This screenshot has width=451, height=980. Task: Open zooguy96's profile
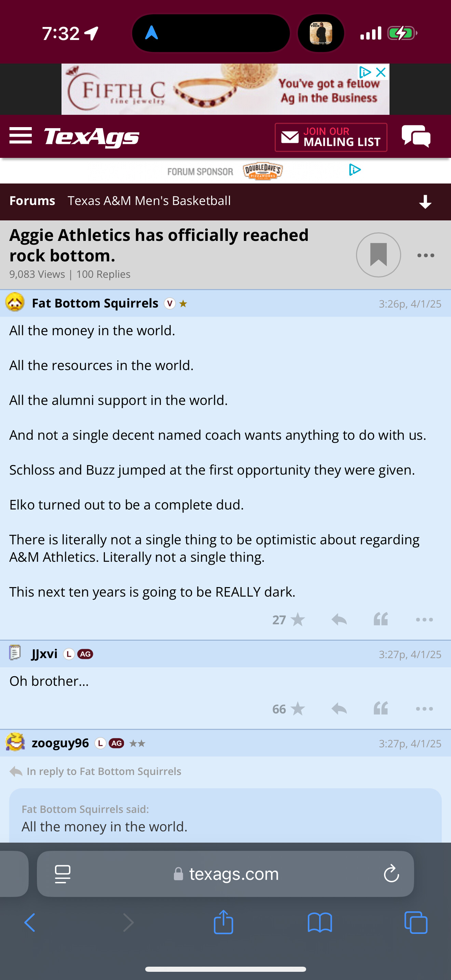click(x=60, y=743)
